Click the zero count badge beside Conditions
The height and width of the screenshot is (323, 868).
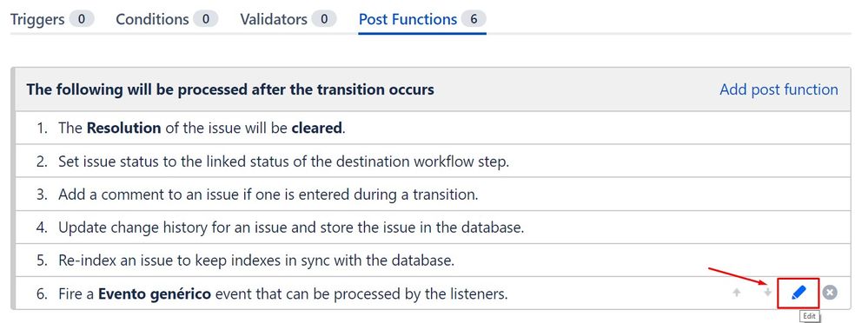pos(205,19)
